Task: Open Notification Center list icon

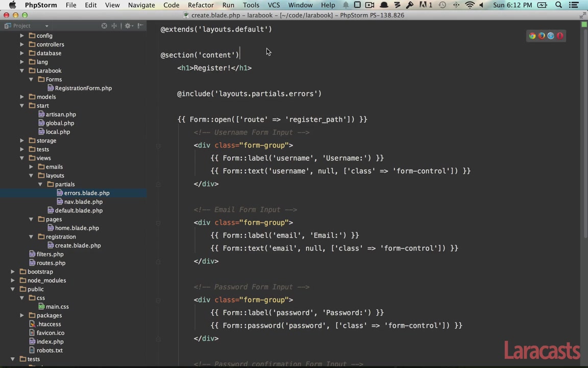Action: (x=573, y=5)
